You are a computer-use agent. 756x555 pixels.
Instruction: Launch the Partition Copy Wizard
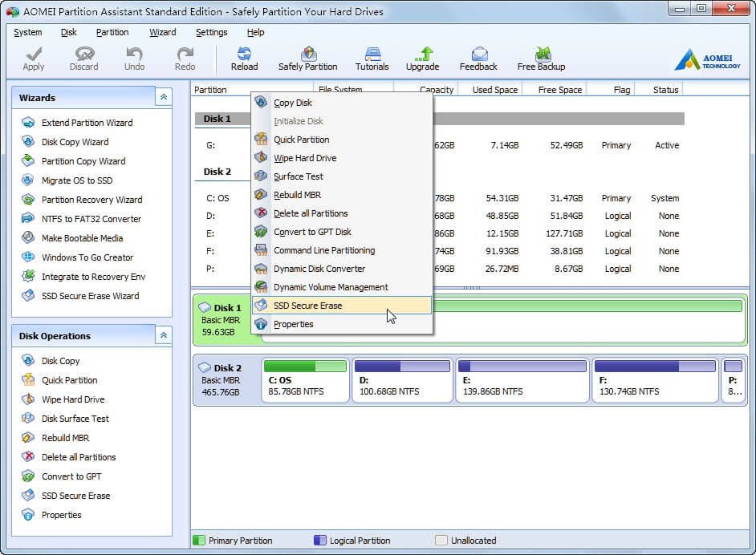click(x=83, y=161)
